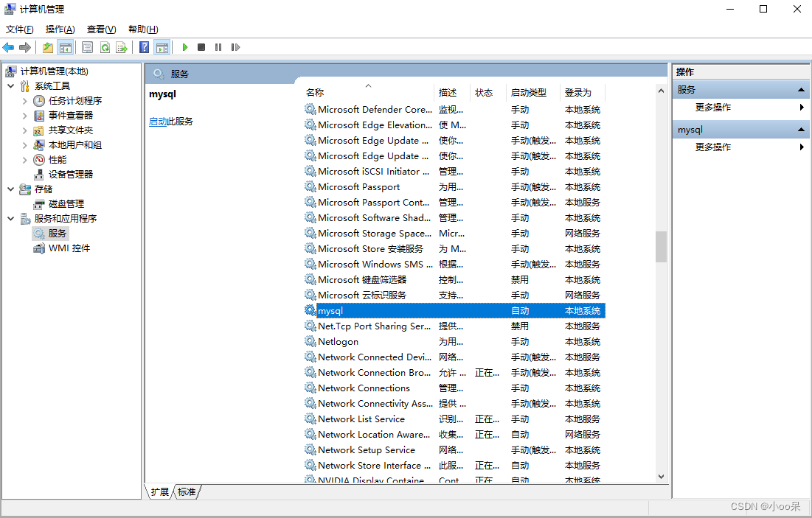This screenshot has width=812, height=518.
Task: Select the 任务计划程序 tree item
Action: (75, 100)
